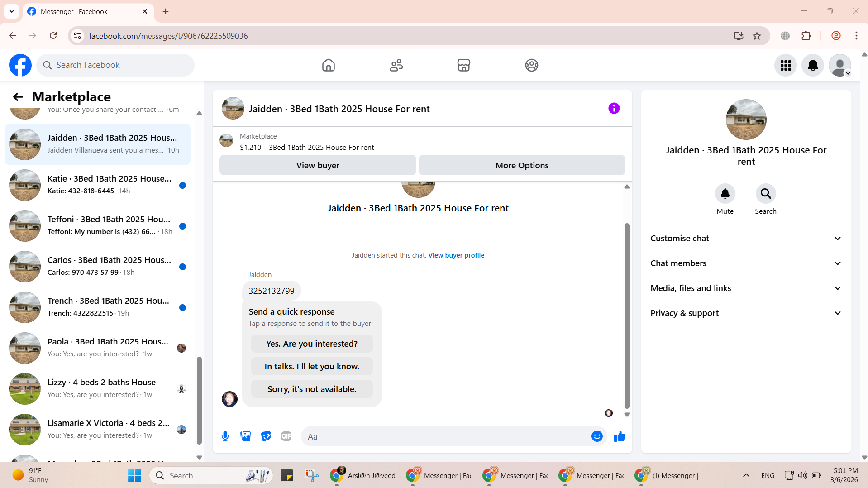The height and width of the screenshot is (488, 868).
Task: Go to the Home feed icon
Action: click(329, 65)
